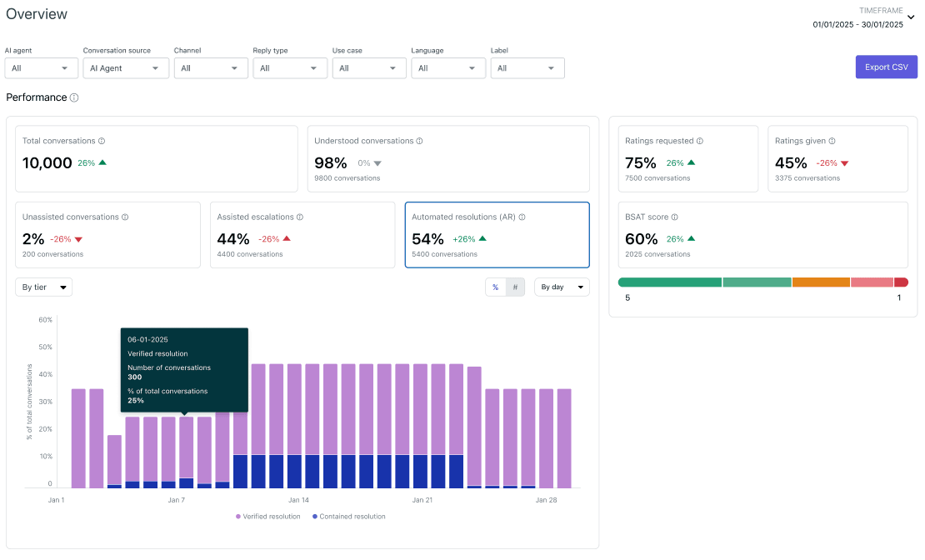Click info icon beside Automated resolutions (AR)
This screenshot has height=560, width=925.
point(522,217)
